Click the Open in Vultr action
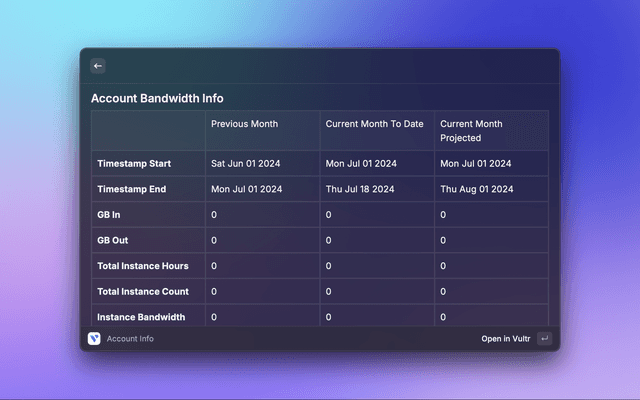This screenshot has height=400, width=640. point(505,339)
